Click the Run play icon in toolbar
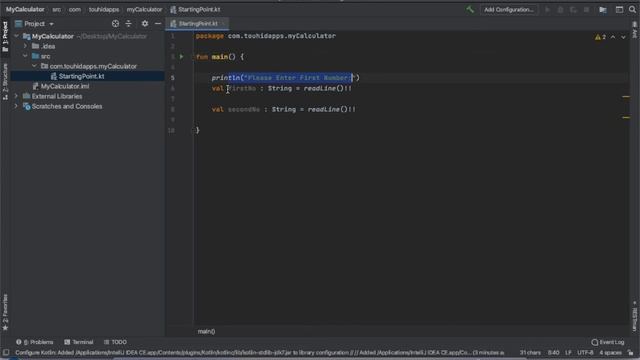The height and width of the screenshot is (360, 640). coord(547,9)
